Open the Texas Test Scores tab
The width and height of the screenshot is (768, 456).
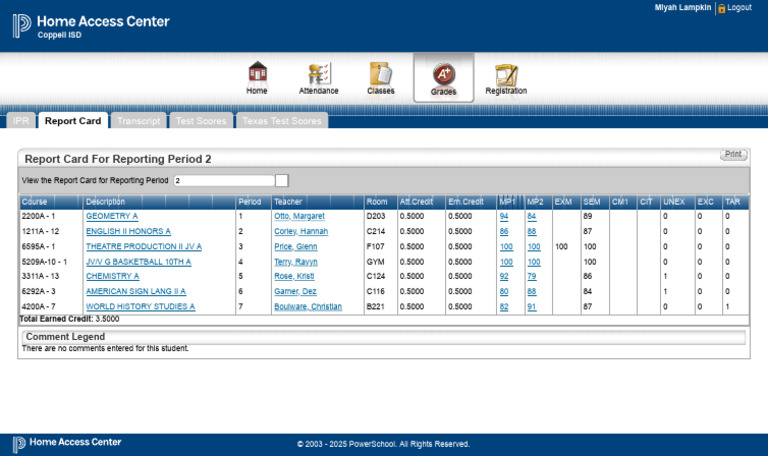point(282,120)
